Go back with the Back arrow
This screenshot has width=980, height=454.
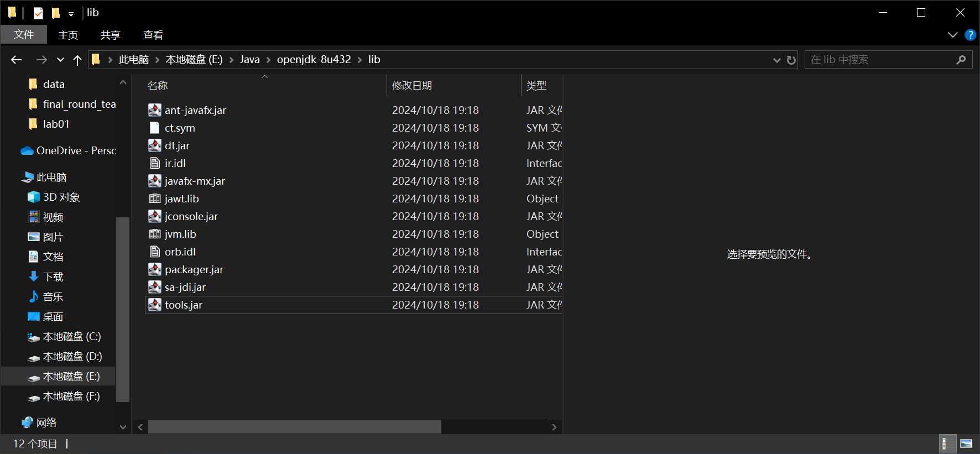point(17,60)
